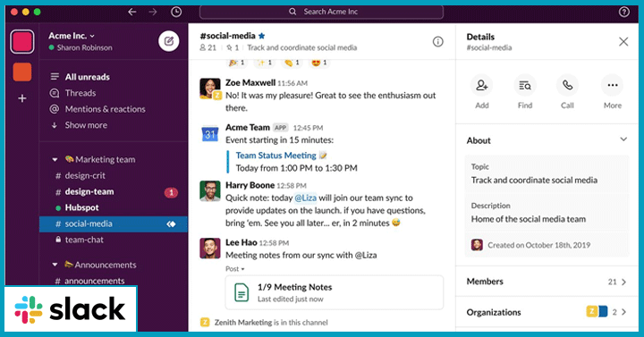The height and width of the screenshot is (337, 644).
Task: Collapse the Announcements section
Action: 55,265
